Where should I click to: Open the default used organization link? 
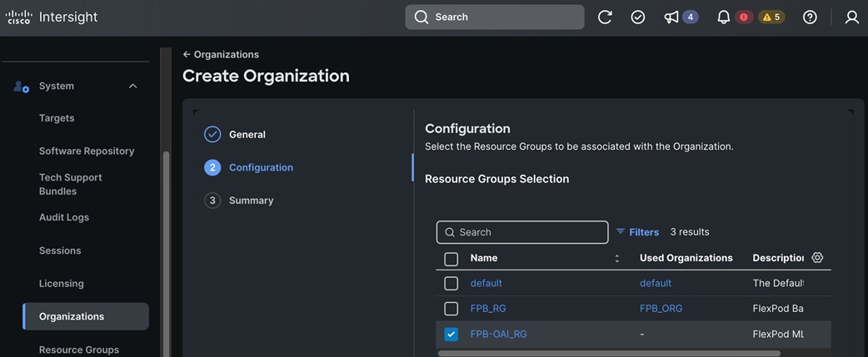(656, 283)
